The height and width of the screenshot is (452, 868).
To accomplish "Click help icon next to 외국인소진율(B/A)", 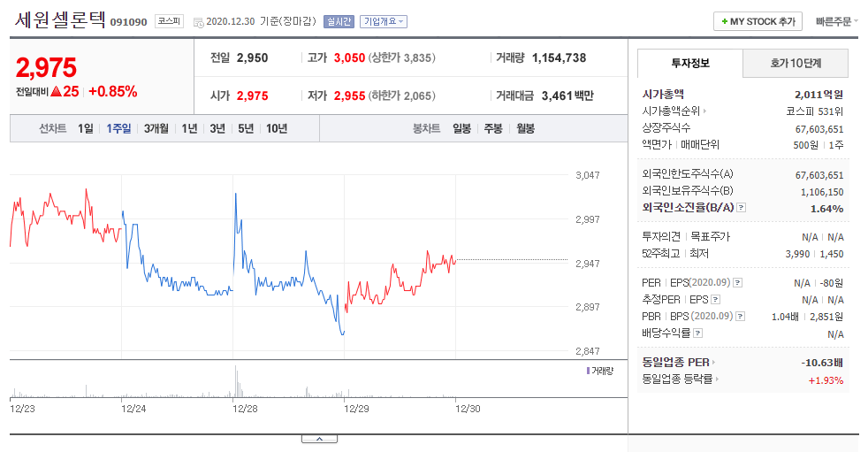I will [742, 208].
